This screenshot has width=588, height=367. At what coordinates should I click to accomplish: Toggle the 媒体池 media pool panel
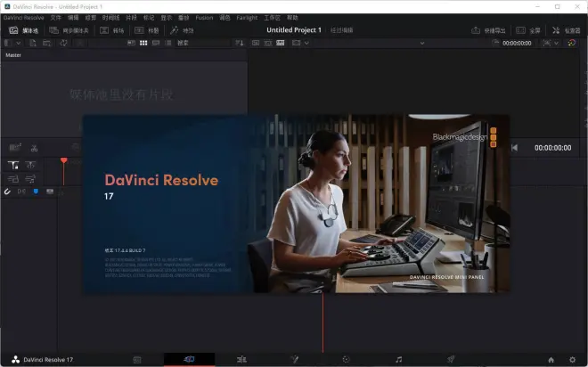pos(23,30)
